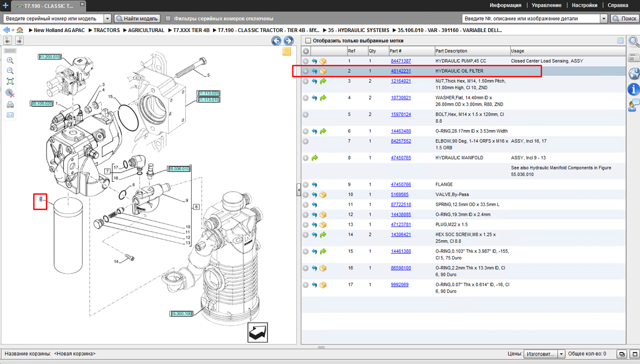
Task: Click the blue back arrow in breadcrumb
Action: (6, 30)
